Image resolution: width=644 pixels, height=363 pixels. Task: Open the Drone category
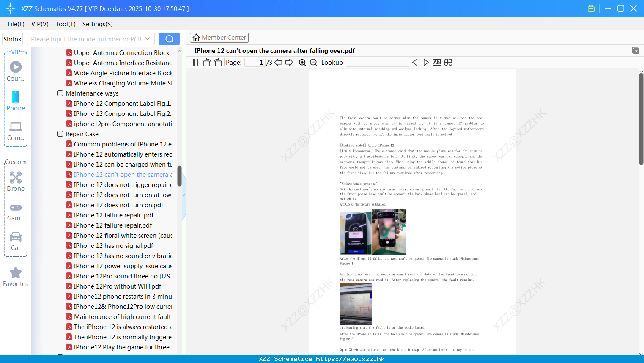point(16,181)
